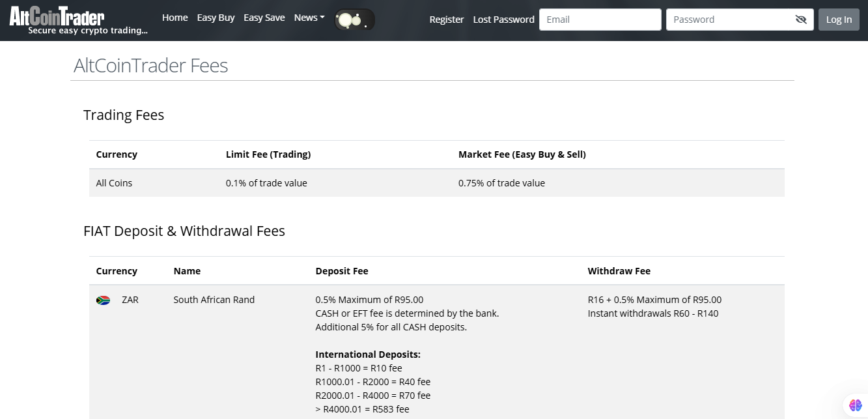Click the Trading Fees heading
The width and height of the screenshot is (868, 419).
[124, 115]
